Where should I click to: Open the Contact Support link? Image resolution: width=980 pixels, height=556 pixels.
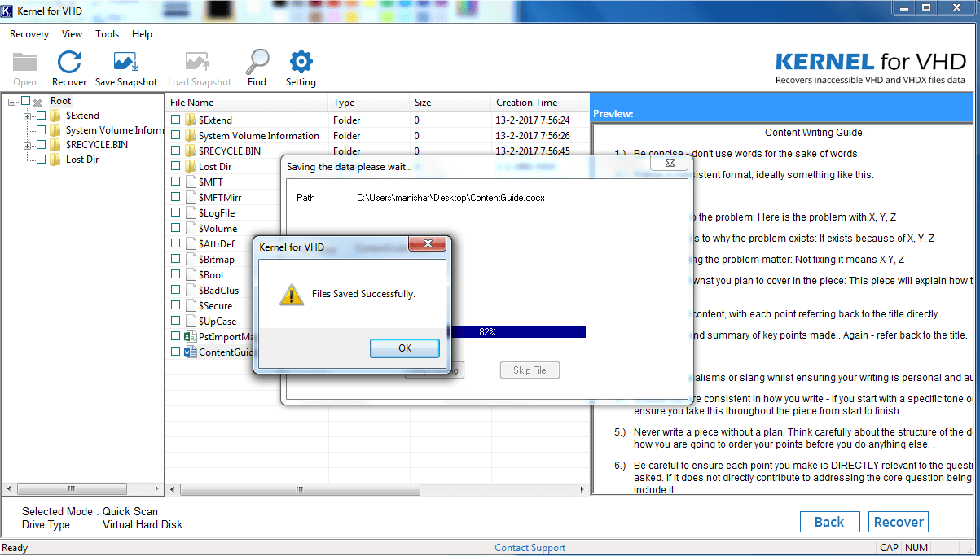pyautogui.click(x=530, y=548)
